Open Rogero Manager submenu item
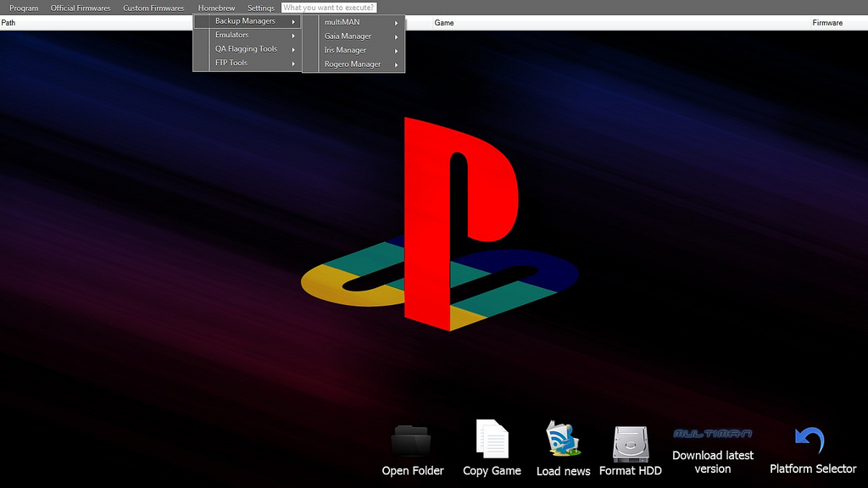868x488 pixels. click(x=353, y=64)
